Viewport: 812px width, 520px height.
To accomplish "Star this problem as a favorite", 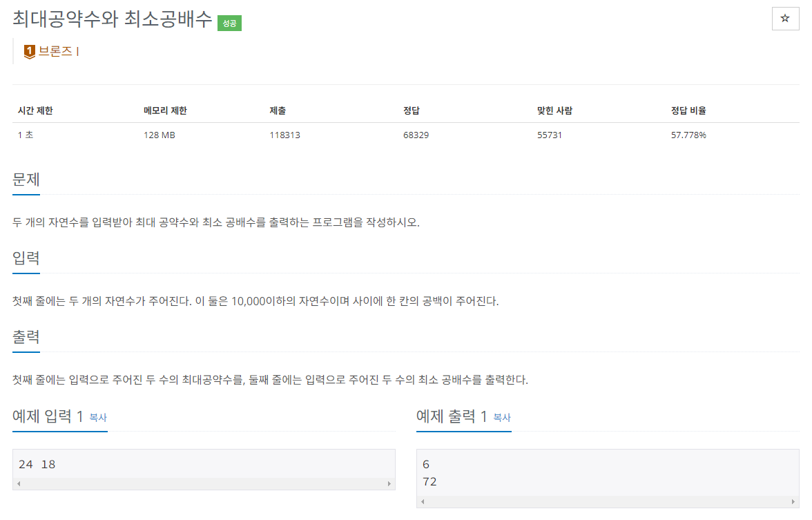I will (x=785, y=19).
